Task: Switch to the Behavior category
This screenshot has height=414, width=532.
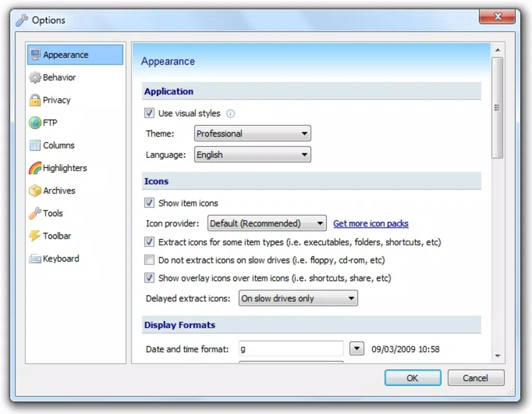Action: coord(59,78)
